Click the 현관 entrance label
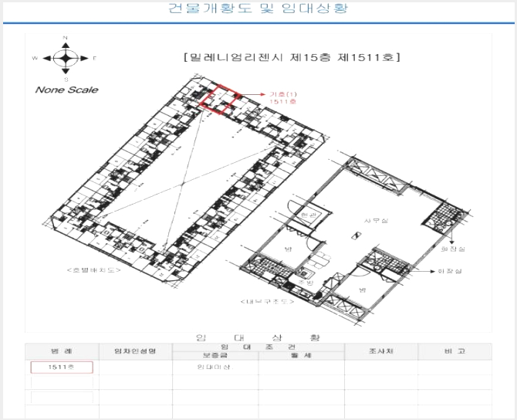This screenshot has height=420, width=517. tap(309, 215)
